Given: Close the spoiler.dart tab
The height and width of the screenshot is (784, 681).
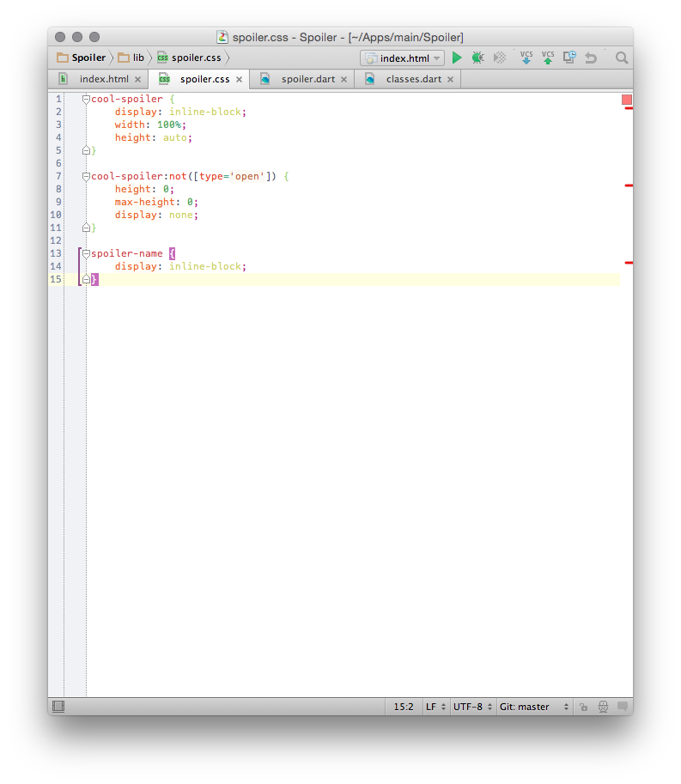Looking at the screenshot, I should [344, 80].
